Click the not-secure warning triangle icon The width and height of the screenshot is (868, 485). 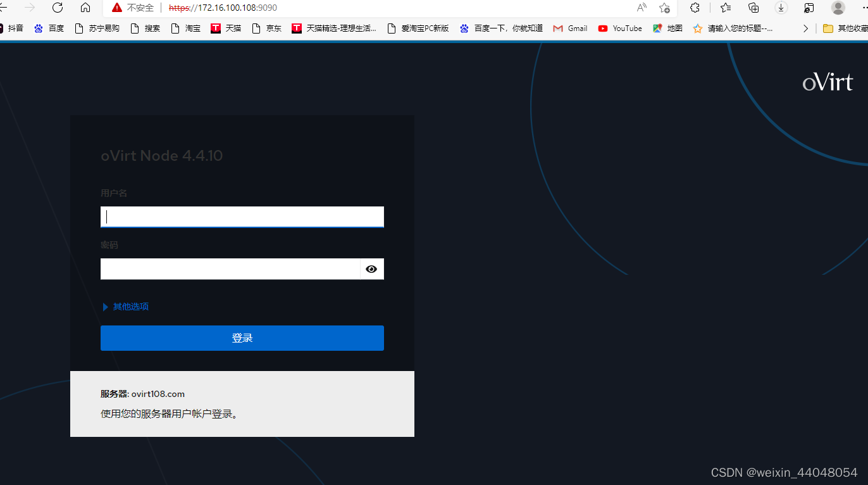coord(116,8)
